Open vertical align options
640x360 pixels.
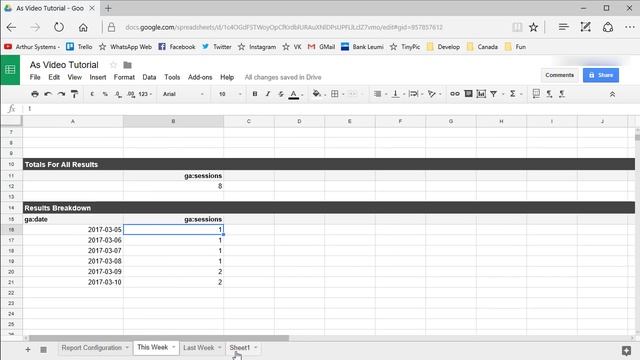[396, 94]
